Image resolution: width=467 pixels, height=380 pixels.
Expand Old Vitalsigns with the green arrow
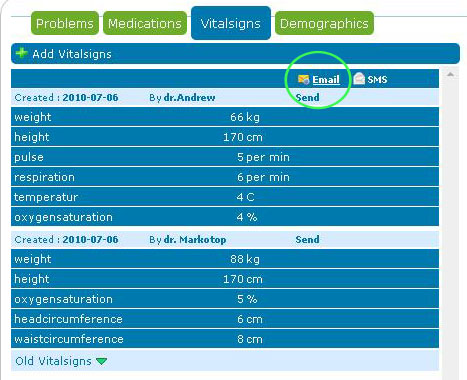click(101, 361)
